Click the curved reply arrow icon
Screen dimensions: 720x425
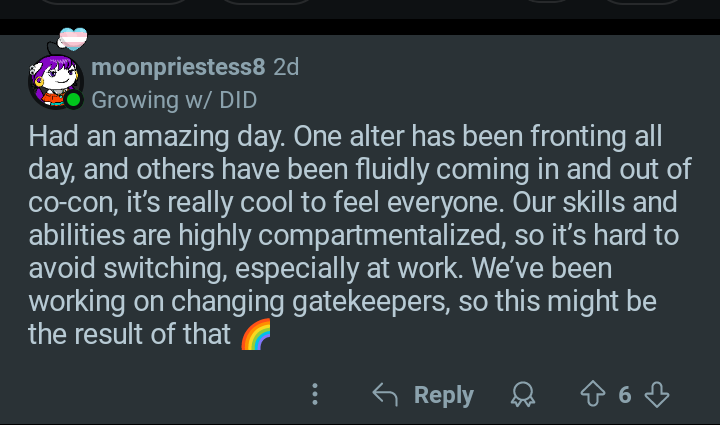click(385, 395)
